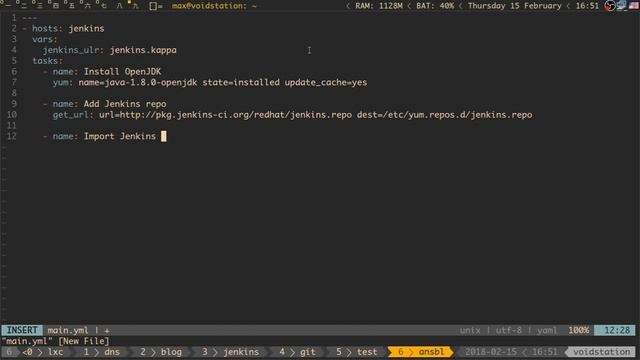Place cursor on the tasks: line
The width and height of the screenshot is (640, 360).
pos(48,61)
